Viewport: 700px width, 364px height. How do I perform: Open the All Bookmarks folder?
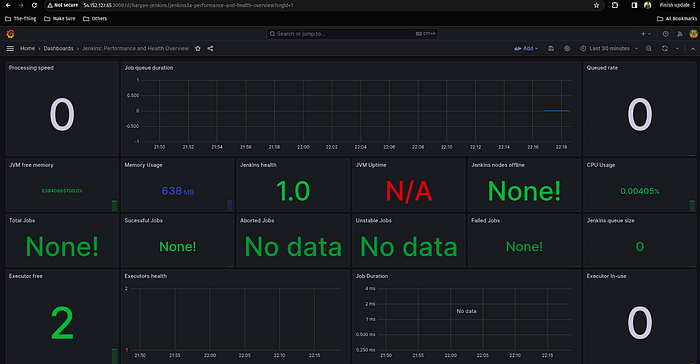pos(677,19)
